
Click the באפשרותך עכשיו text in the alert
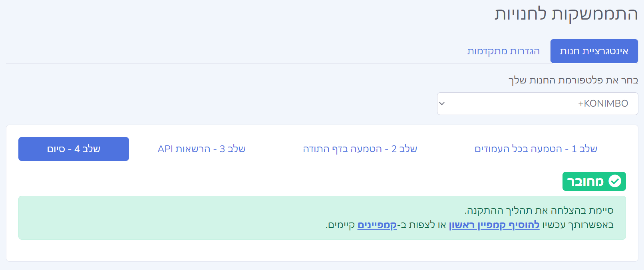point(578,225)
